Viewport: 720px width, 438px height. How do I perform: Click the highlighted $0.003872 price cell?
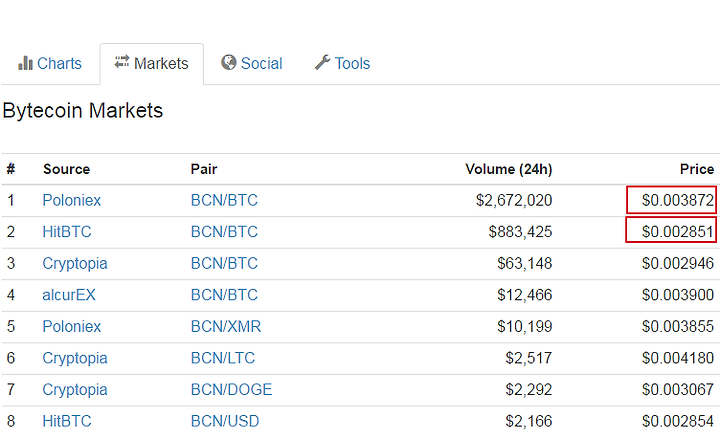pos(671,200)
